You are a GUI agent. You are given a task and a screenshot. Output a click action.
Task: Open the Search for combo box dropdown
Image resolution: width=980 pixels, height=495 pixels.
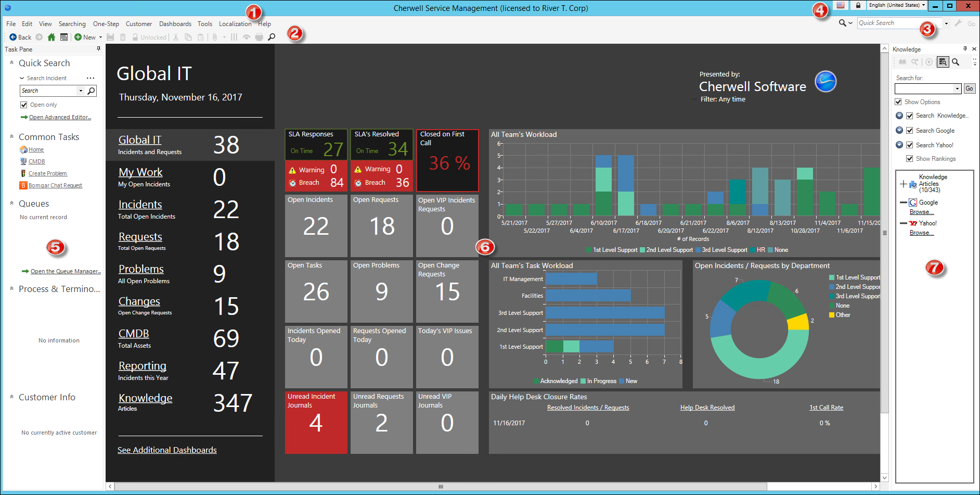point(957,89)
